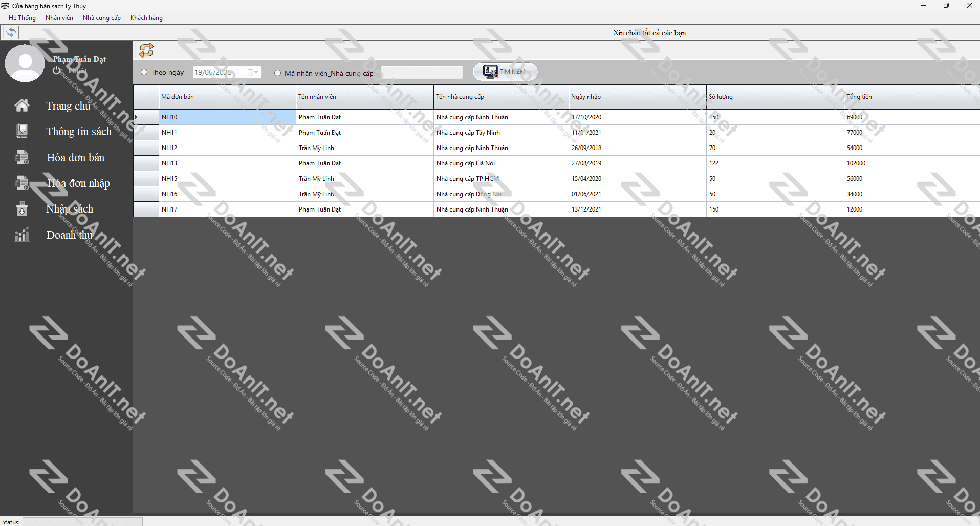
Task: Click date cell 26/09/2018
Action: [x=638, y=148]
